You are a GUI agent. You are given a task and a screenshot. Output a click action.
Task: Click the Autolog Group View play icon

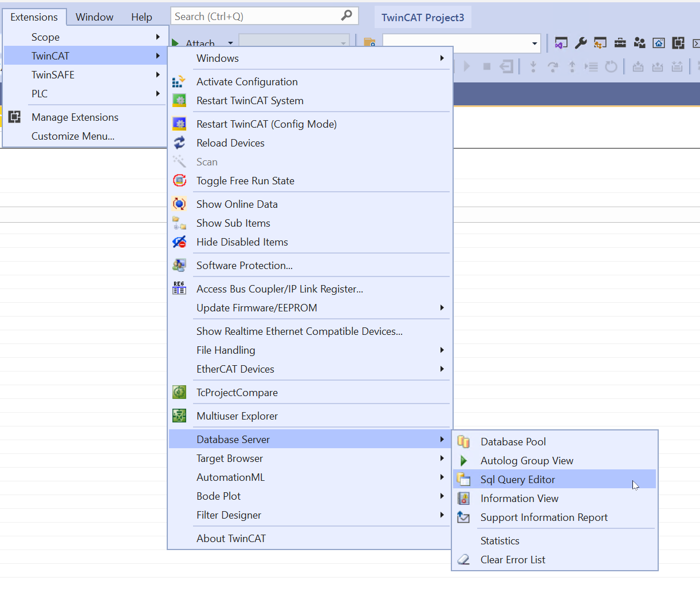[x=463, y=461]
